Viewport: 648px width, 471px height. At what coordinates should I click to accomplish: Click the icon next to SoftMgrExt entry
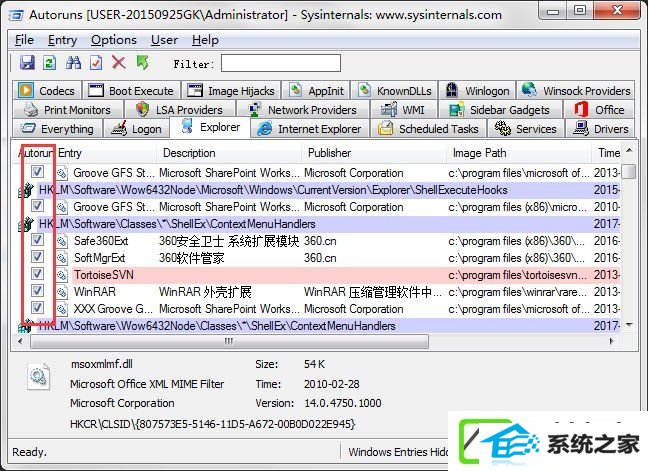[62, 258]
